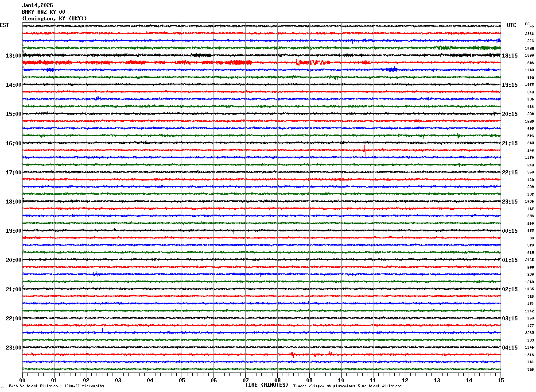This screenshot has width=536, height=392.
Task: Select the 22:00 EST time label
Action: pos(14,319)
